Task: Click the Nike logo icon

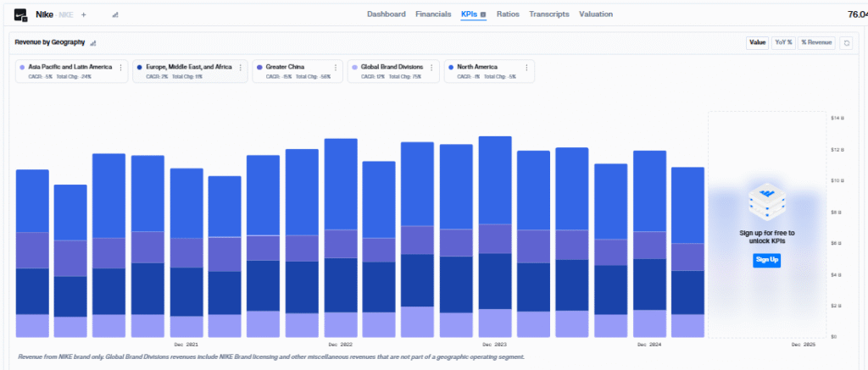Action: tap(20, 15)
